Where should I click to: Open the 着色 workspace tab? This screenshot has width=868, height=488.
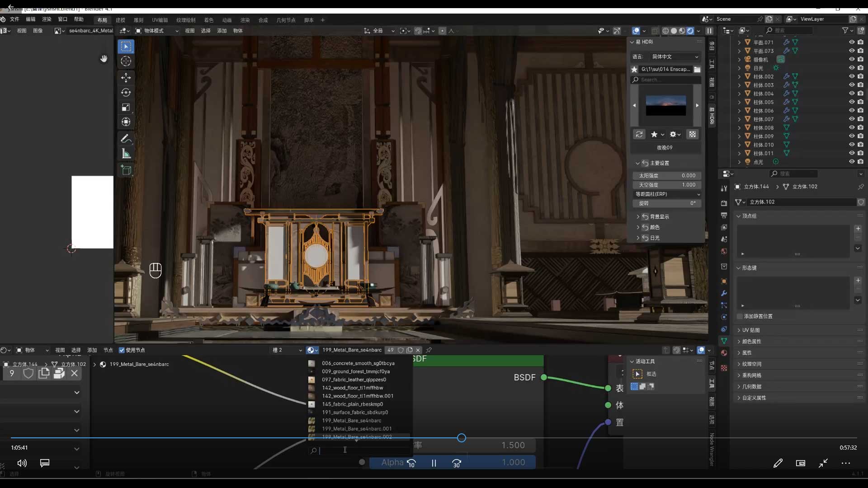[208, 20]
